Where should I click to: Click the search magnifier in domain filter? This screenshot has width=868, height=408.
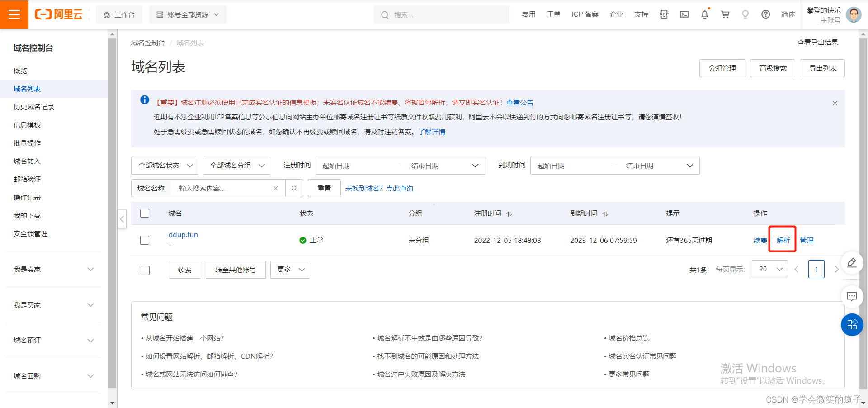[x=294, y=188]
